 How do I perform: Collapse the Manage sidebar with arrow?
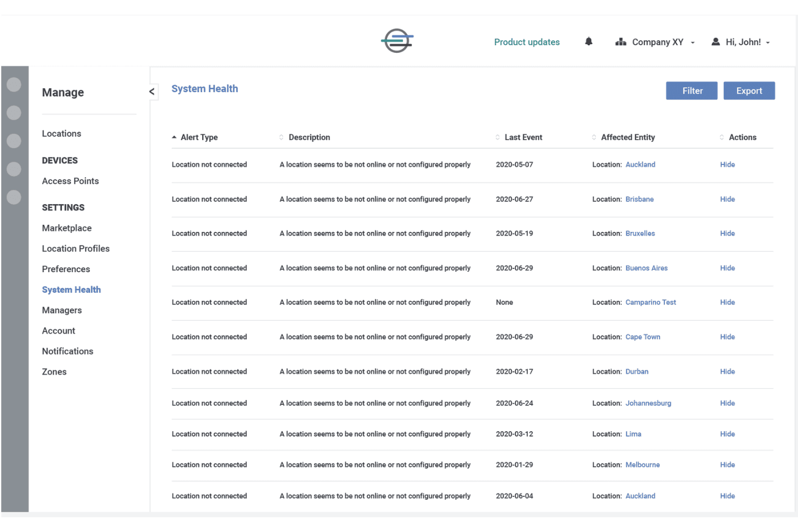[152, 92]
